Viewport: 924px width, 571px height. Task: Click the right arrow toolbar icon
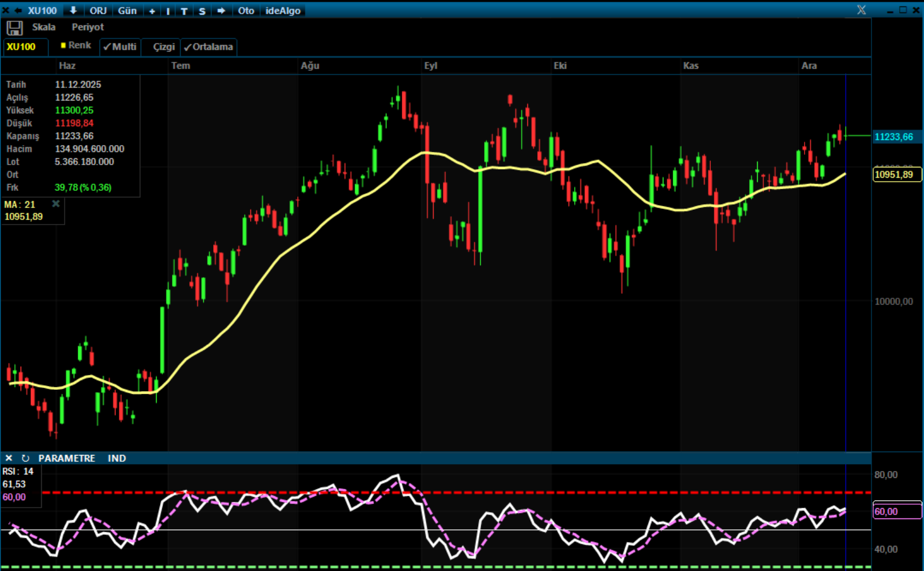(221, 11)
